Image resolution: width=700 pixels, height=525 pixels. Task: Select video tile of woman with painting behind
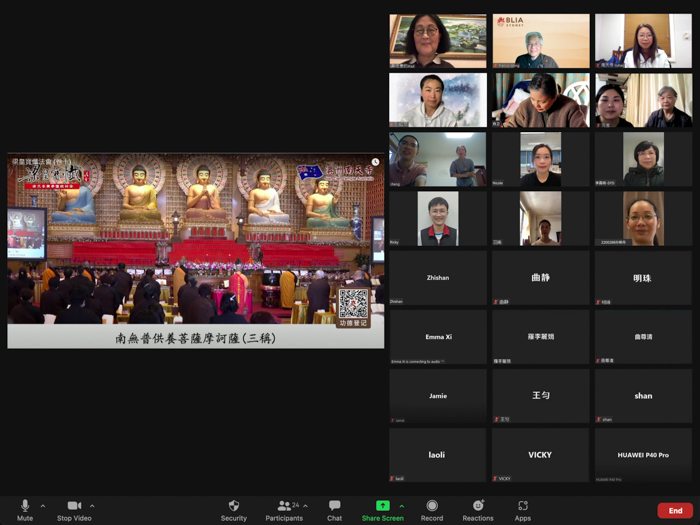click(438, 41)
